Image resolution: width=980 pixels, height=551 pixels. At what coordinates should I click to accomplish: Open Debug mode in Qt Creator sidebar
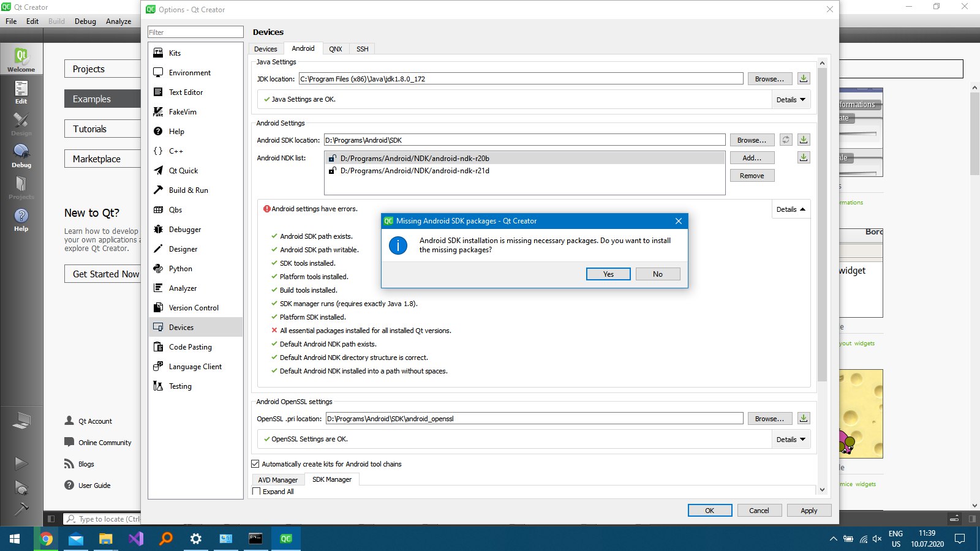click(21, 156)
